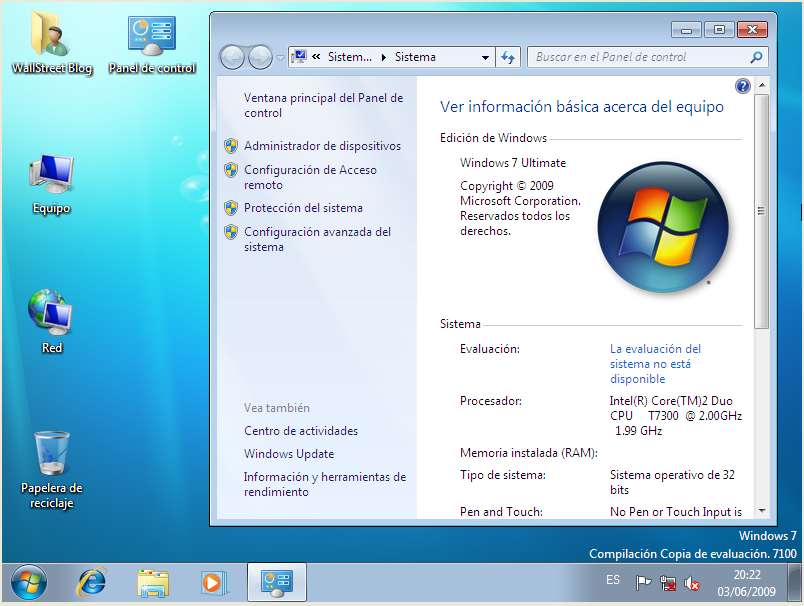This screenshot has width=804, height=606.
Task: Maximize the Sistema window
Action: (x=719, y=30)
